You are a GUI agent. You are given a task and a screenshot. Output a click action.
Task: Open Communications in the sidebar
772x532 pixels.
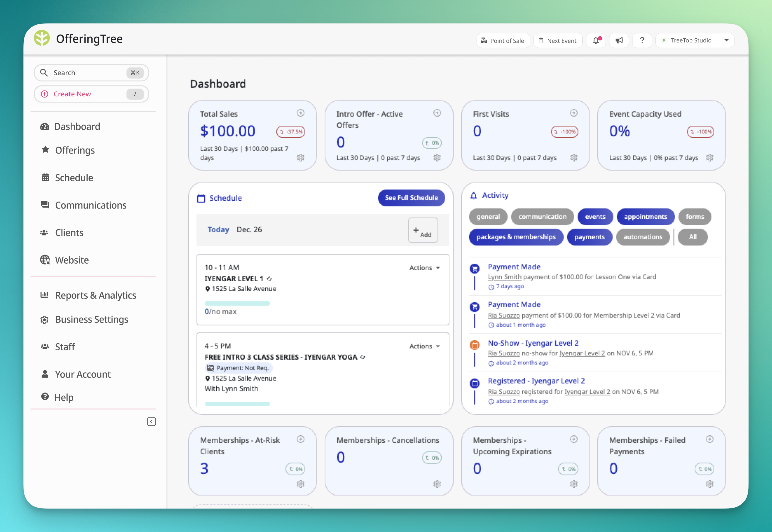tap(90, 205)
